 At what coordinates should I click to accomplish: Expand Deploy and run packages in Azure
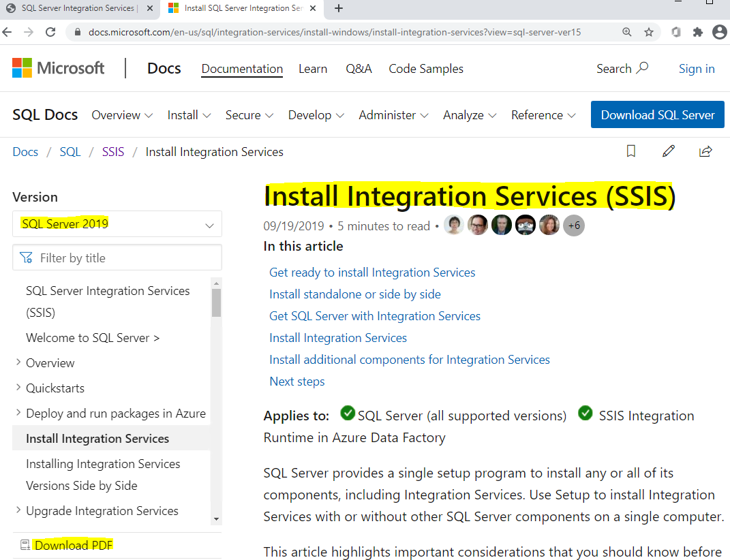pyautogui.click(x=18, y=412)
